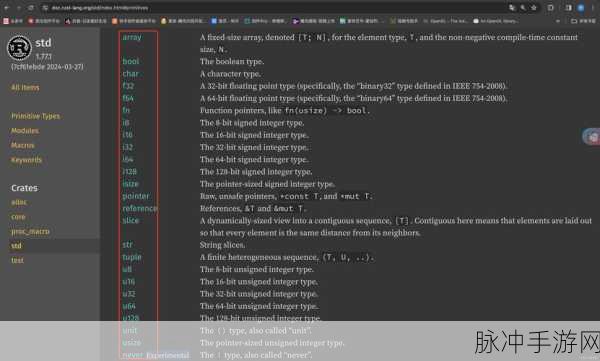This screenshot has width=600, height=361.
Task: Jump to Macros section
Action: pyautogui.click(x=23, y=145)
